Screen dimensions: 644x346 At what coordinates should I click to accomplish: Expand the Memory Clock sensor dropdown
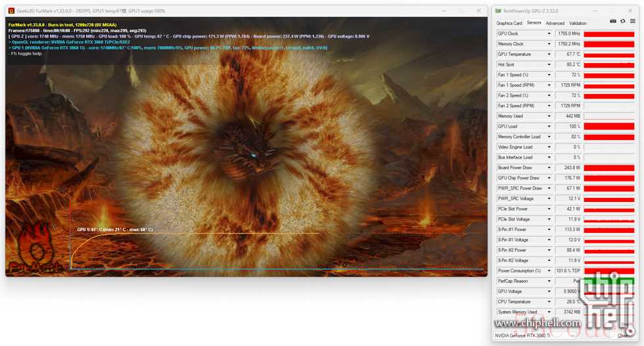click(x=549, y=44)
